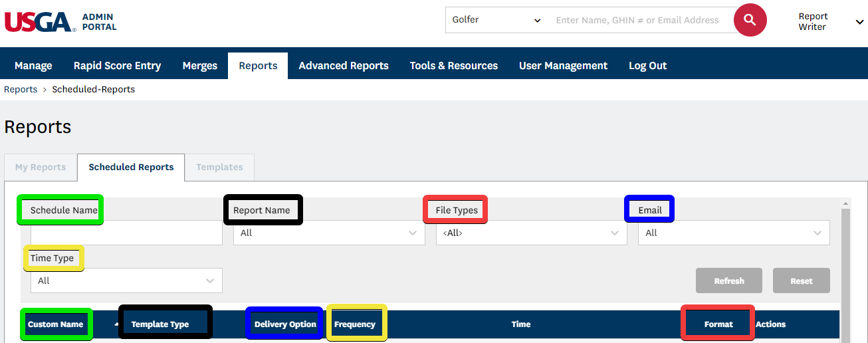Focus the golfer name search box
This screenshot has width=868, height=343.
637,21
